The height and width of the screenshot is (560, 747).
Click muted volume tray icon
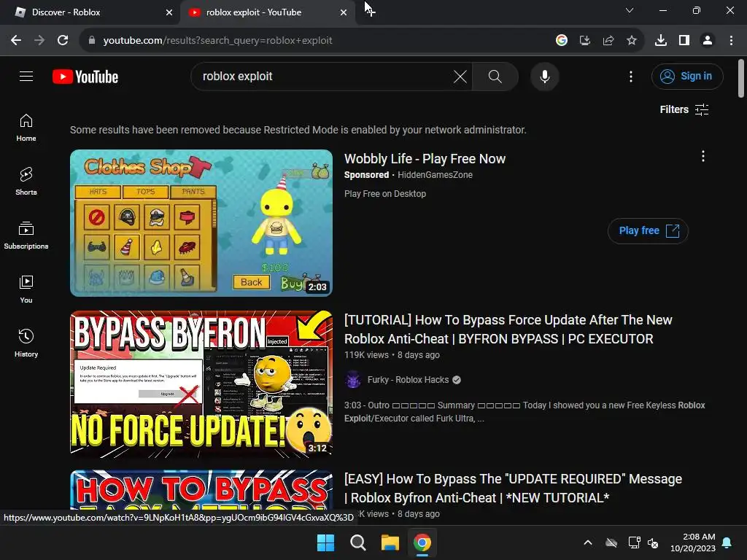point(653,542)
